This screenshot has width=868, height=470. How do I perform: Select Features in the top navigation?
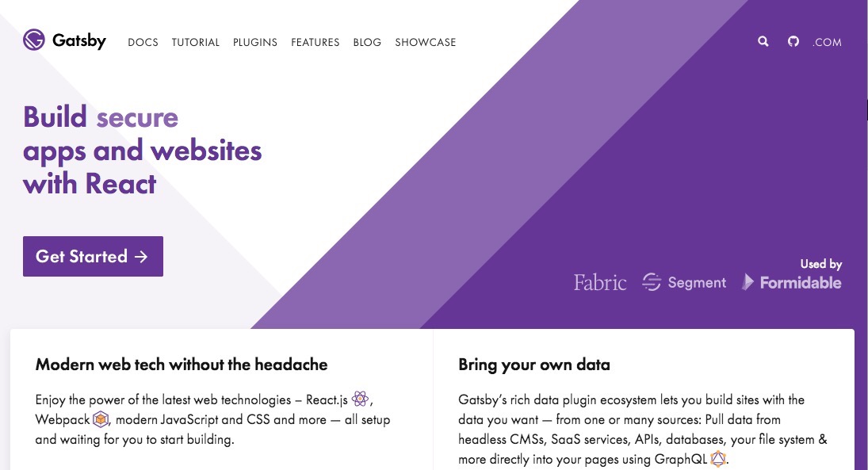click(x=315, y=42)
